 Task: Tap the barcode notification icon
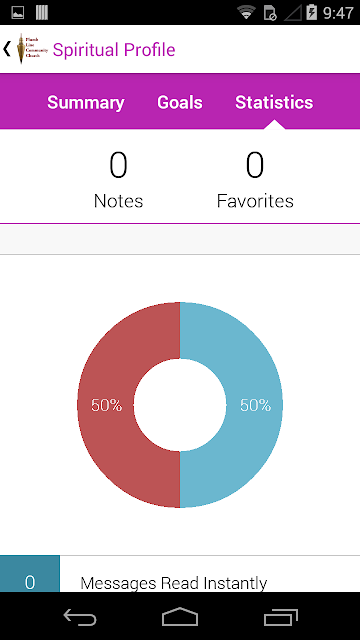(x=42, y=13)
